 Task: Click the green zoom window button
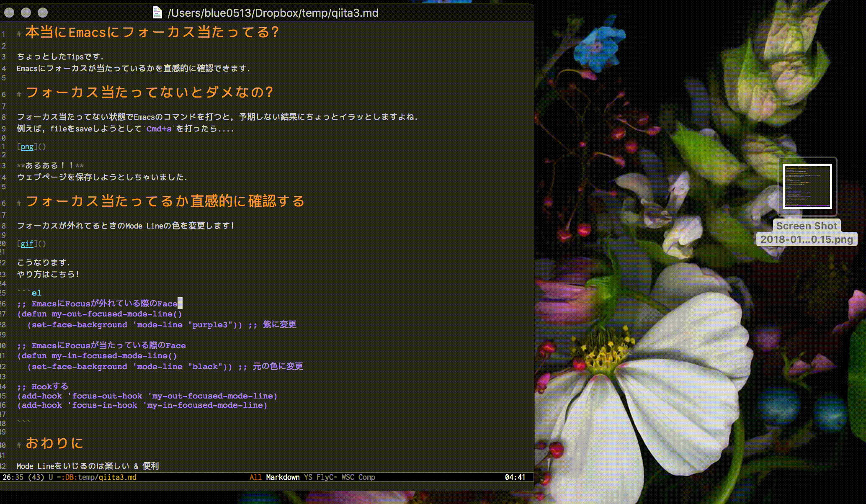coord(43,13)
